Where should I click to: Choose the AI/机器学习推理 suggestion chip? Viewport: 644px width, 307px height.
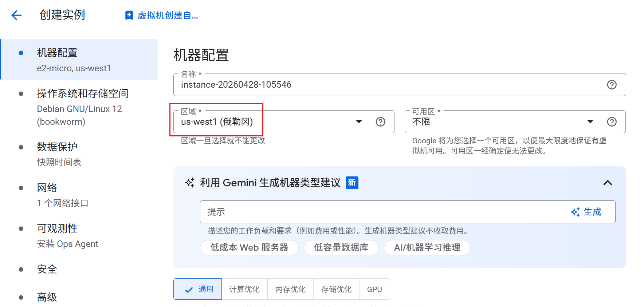[x=427, y=248]
